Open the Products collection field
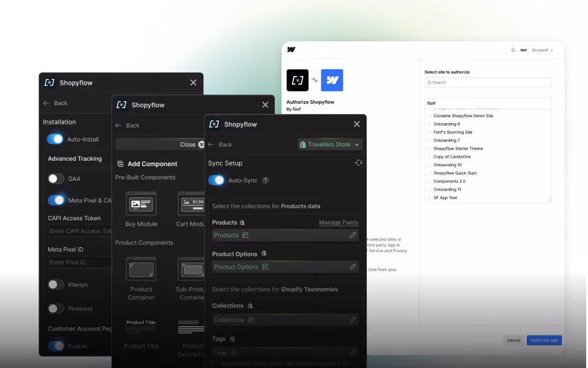The height and width of the screenshot is (368, 588). coord(285,235)
